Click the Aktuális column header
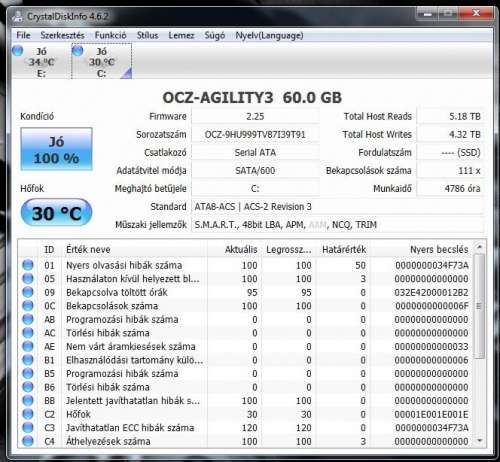 point(234,249)
